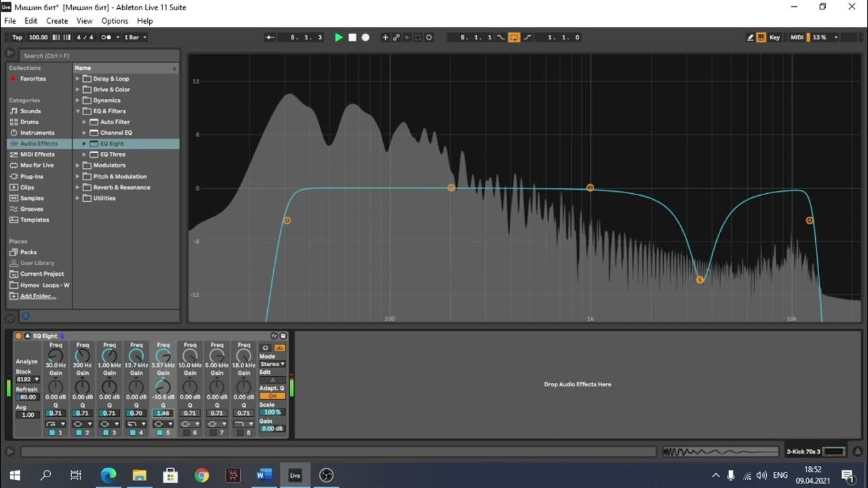Fold EQ Eight device triangle button
The height and width of the screenshot is (488, 868).
point(28,336)
